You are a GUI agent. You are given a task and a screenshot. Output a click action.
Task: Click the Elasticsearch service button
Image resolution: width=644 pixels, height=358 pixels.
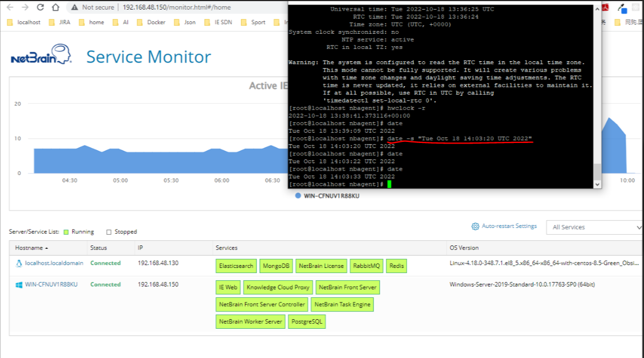236,266
